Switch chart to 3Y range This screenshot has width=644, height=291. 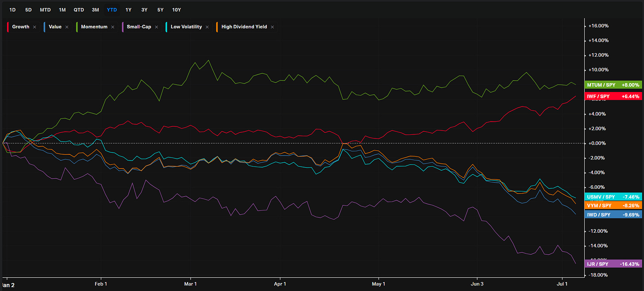144,10
